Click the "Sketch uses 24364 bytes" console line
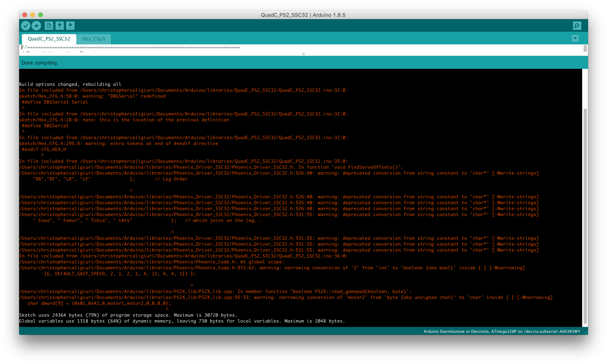Image resolution: width=607 pixels, height=364 pixels. (x=128, y=315)
